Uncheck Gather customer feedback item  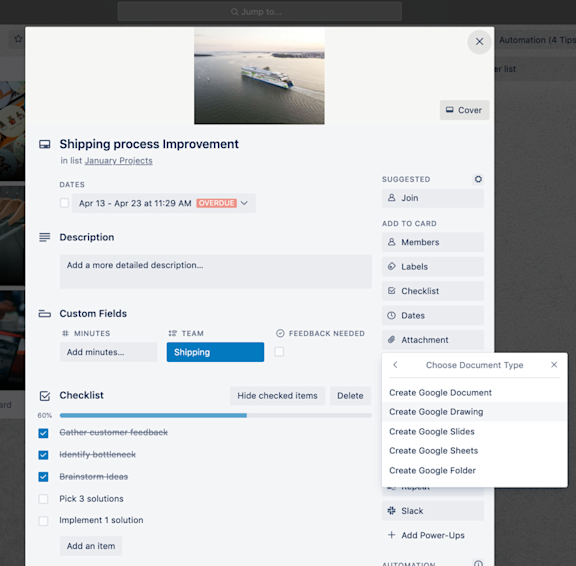(43, 433)
